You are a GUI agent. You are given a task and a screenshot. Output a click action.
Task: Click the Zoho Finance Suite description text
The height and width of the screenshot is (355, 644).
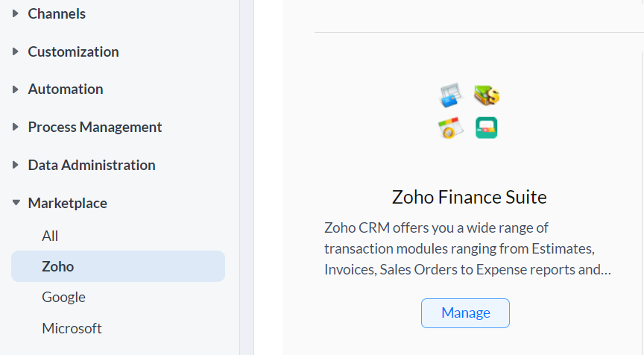pyautogui.click(x=467, y=248)
